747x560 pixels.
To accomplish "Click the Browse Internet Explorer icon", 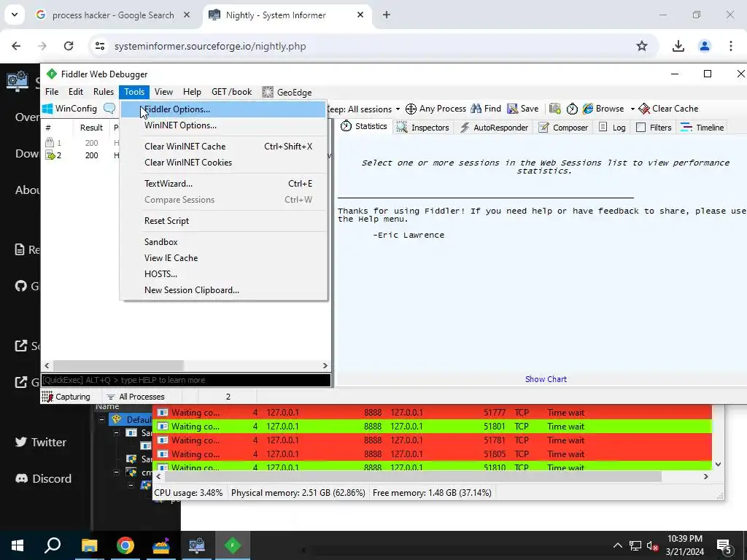I will tap(588, 109).
